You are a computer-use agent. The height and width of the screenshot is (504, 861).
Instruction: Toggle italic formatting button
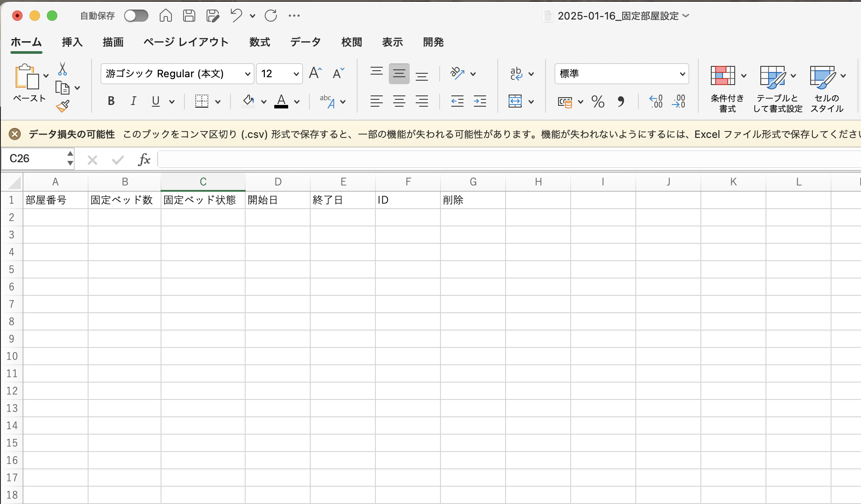coord(133,101)
